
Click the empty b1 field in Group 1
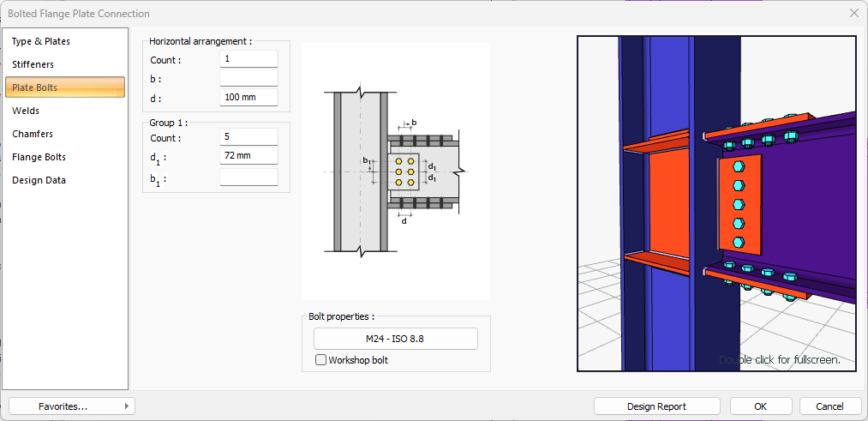click(248, 177)
